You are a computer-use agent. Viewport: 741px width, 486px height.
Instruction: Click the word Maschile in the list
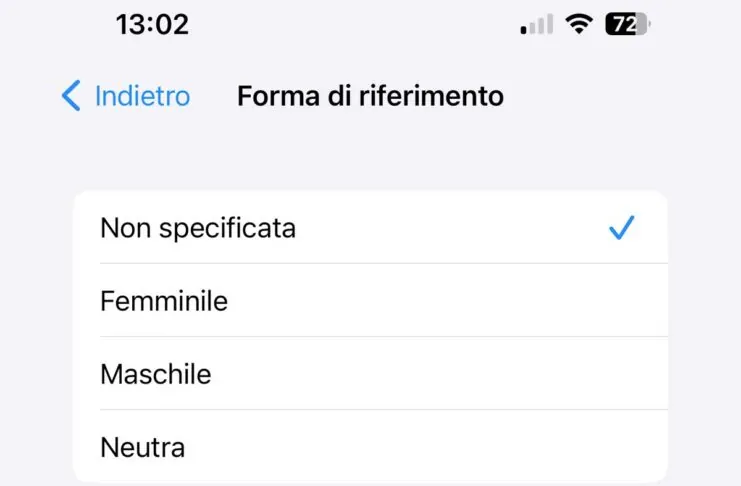pyautogui.click(x=155, y=374)
